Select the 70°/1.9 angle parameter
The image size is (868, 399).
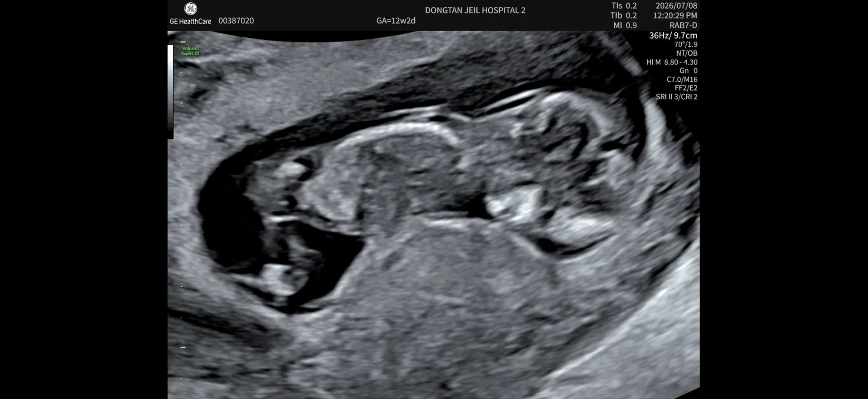[686, 44]
